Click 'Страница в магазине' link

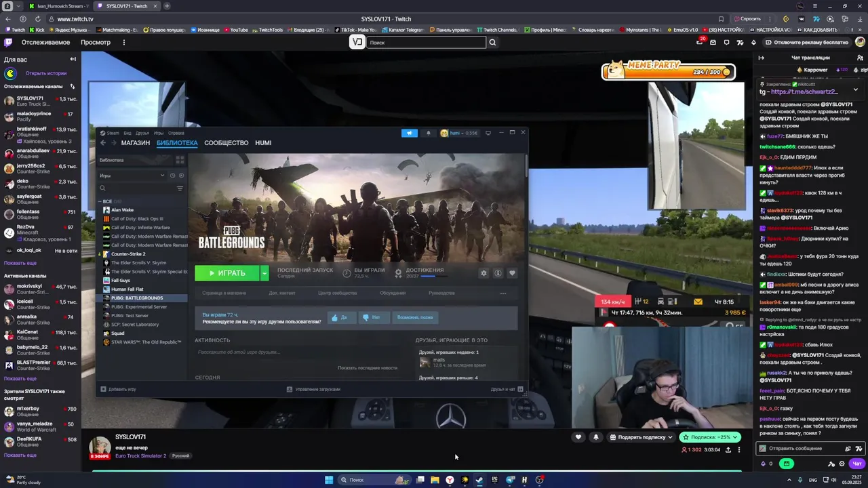click(x=224, y=293)
